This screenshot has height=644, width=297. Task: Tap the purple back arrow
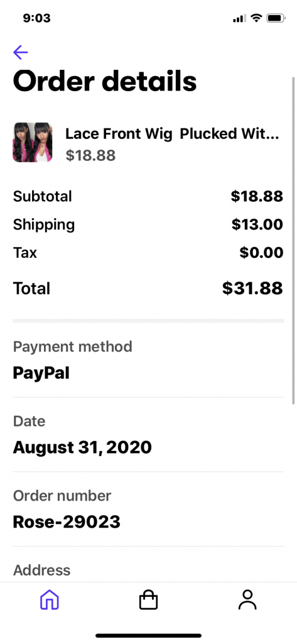pos(21,52)
